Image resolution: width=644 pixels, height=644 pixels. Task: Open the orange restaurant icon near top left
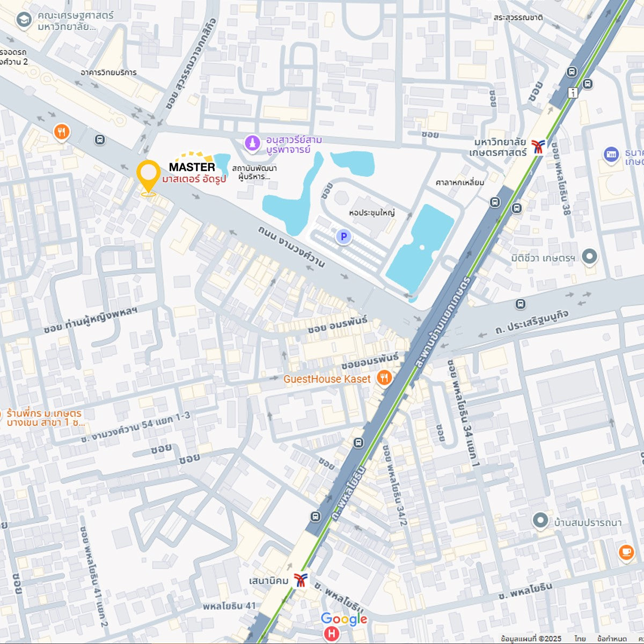coord(62,132)
